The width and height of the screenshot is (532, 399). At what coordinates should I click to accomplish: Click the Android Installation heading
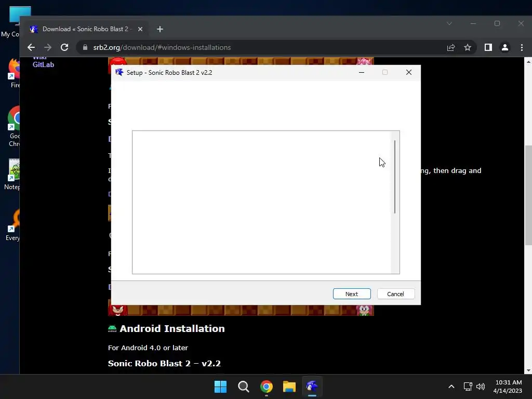(172, 328)
